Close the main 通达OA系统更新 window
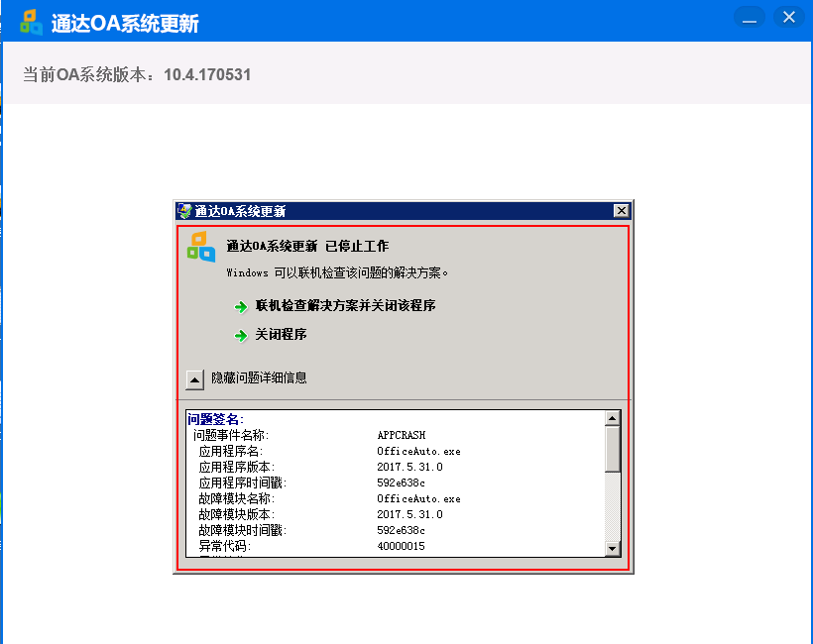Viewport: 813px width, 644px height. point(789,17)
